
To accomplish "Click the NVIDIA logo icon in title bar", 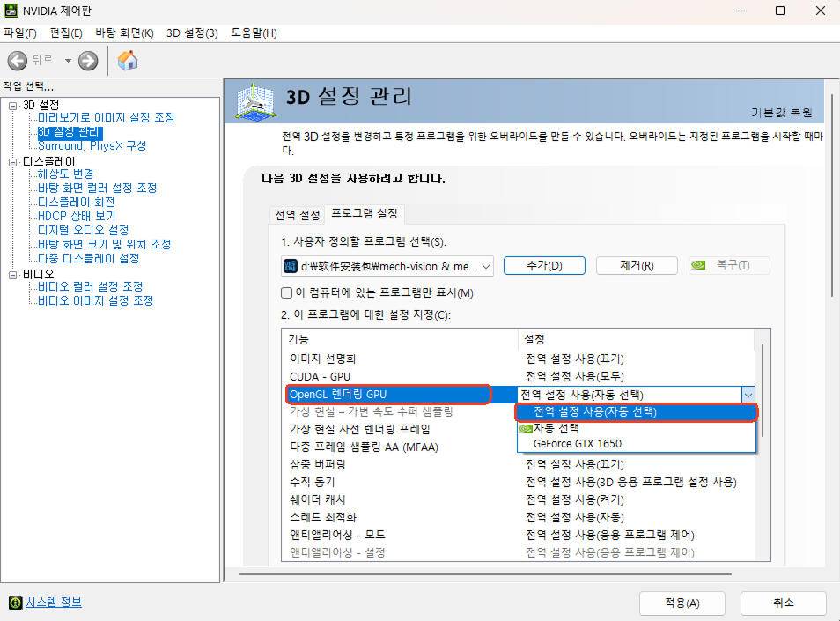I will click(11, 11).
